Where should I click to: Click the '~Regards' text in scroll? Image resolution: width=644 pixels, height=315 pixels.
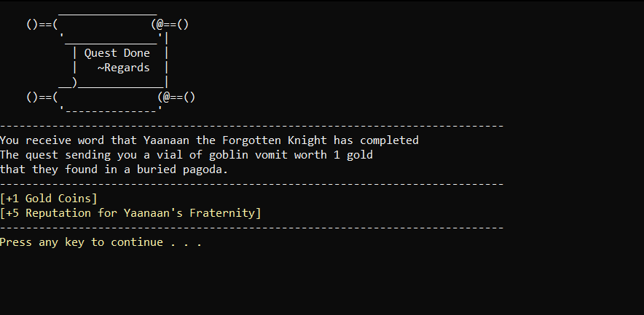coord(124,68)
